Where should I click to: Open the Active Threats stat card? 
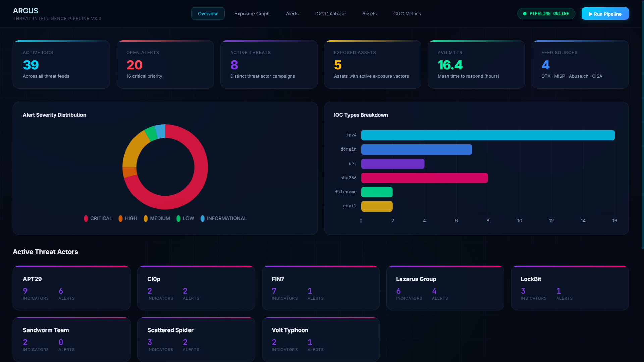269,64
